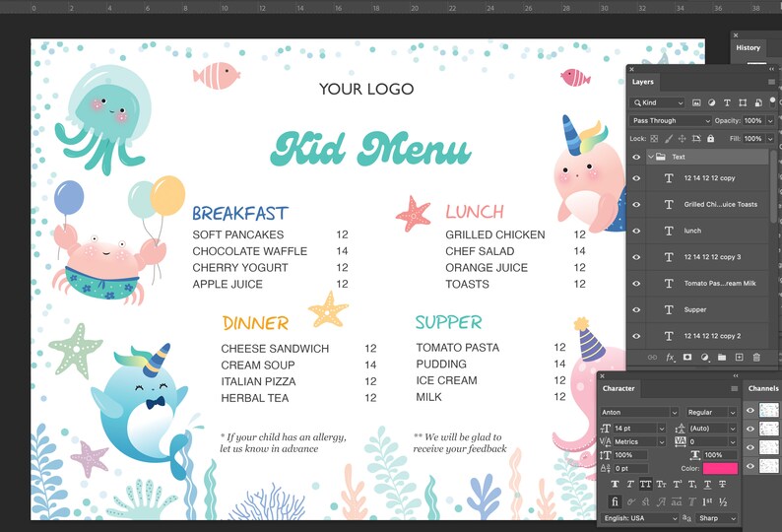Add a layer style with fx icon
Viewport: 782px width, 532px height.
671,358
